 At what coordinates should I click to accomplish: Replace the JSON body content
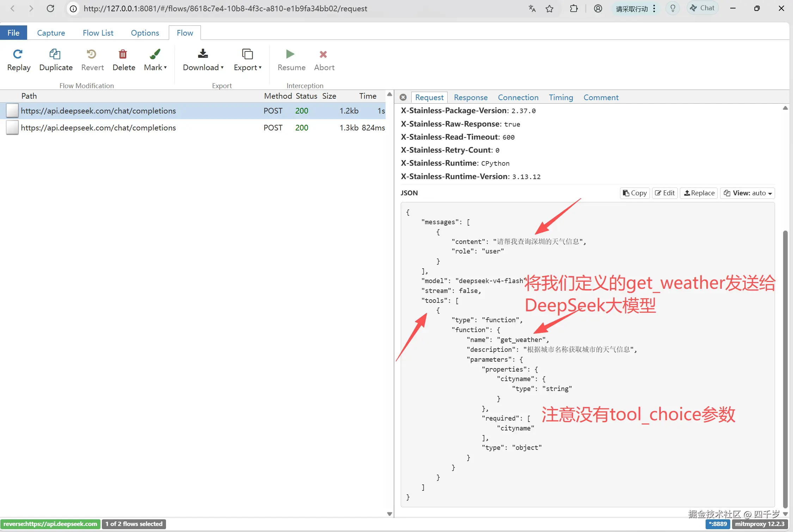coord(699,193)
